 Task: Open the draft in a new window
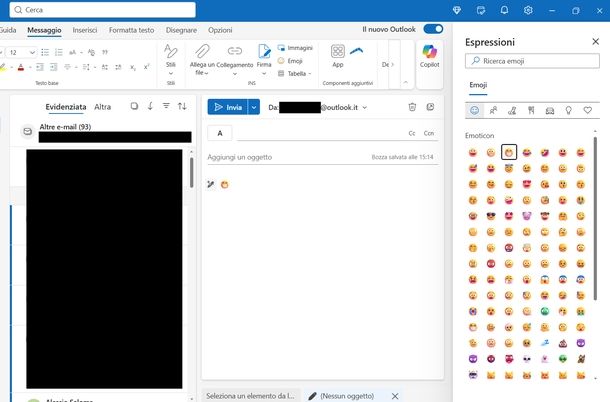[430, 107]
